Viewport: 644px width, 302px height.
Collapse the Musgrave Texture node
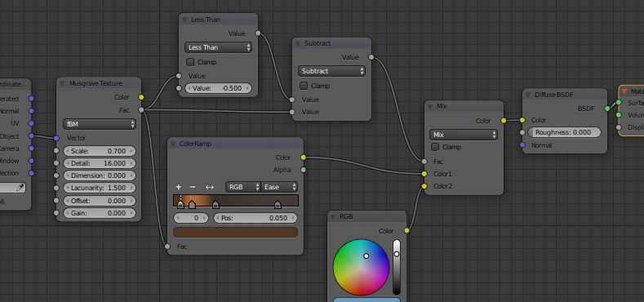point(62,83)
